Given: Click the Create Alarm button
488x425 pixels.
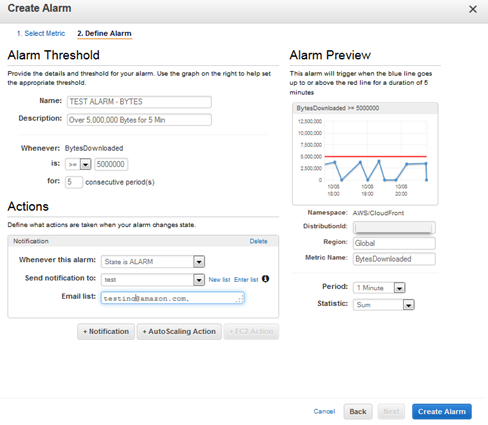Looking at the screenshot, I should 442,412.
